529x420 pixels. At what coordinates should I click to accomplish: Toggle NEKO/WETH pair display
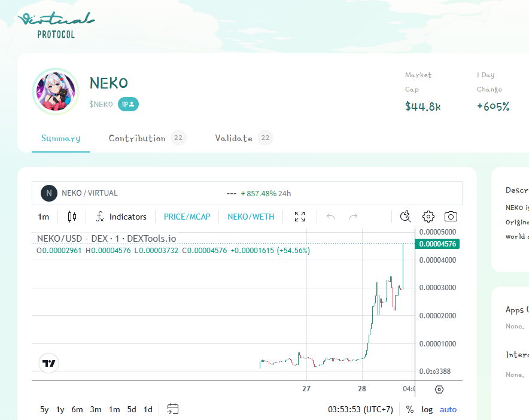pos(251,217)
